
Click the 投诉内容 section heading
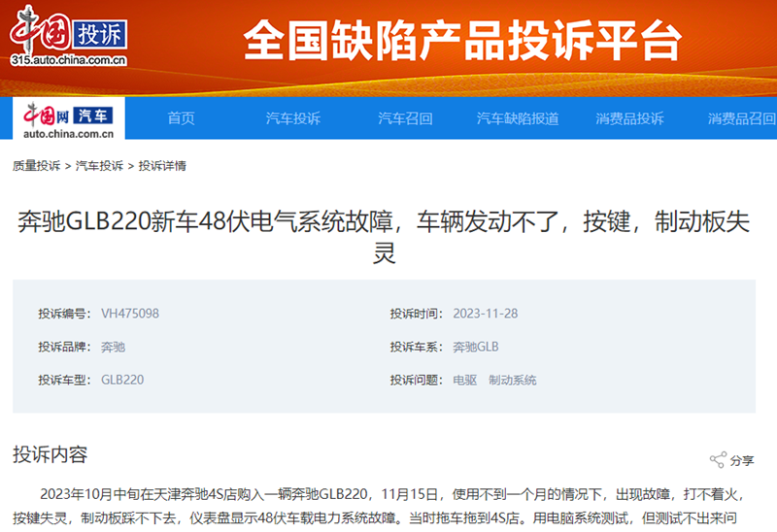pos(51,454)
